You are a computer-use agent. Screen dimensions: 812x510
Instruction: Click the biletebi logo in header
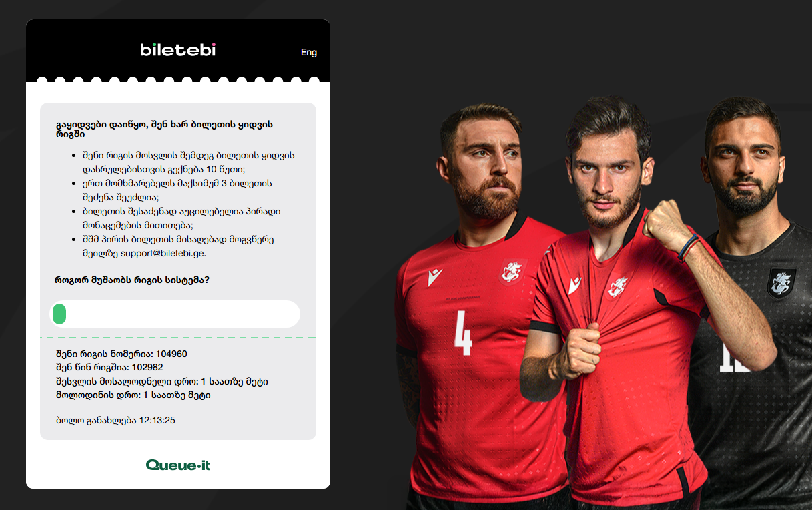tap(178, 49)
